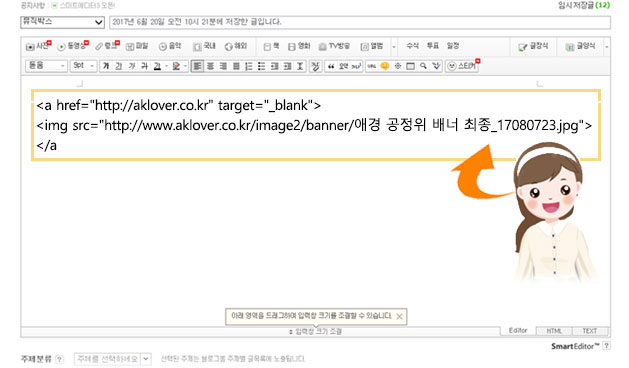Insert a link with the 링크 icon

[107, 46]
